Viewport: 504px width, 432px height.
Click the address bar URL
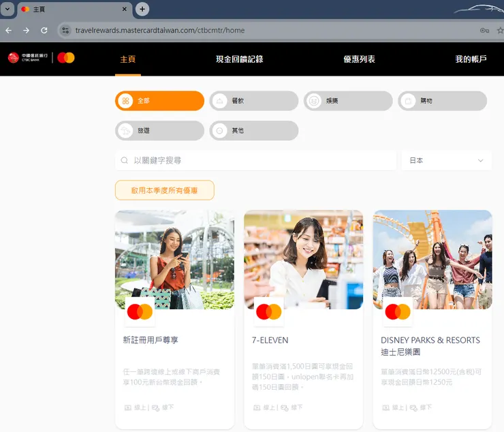click(160, 30)
